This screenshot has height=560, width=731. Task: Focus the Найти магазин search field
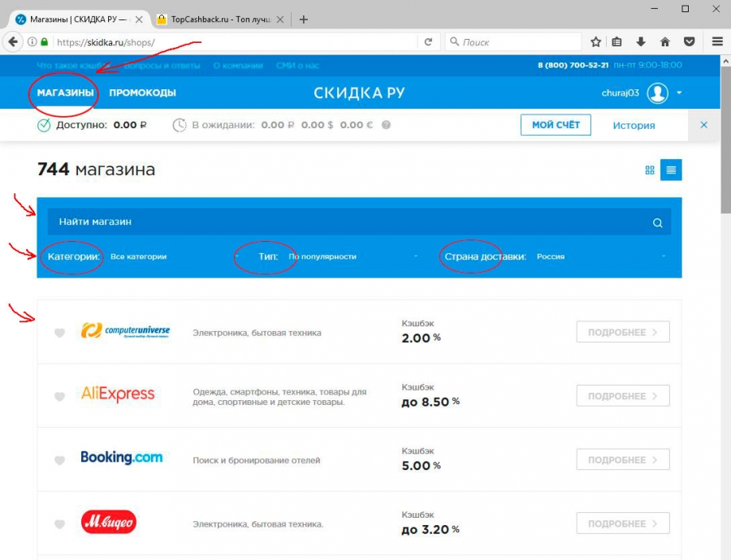(359, 222)
